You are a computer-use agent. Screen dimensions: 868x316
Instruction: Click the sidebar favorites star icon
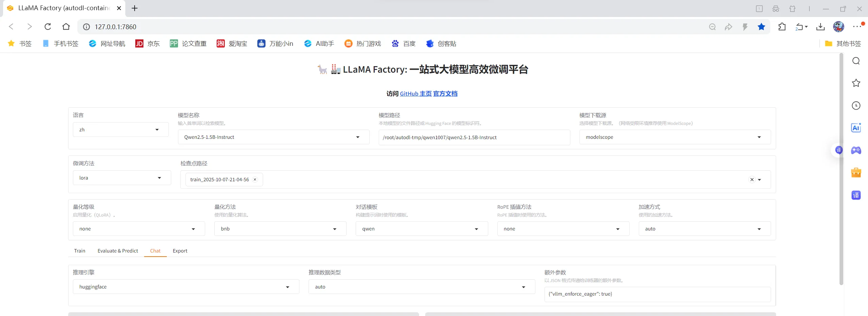pyautogui.click(x=856, y=83)
